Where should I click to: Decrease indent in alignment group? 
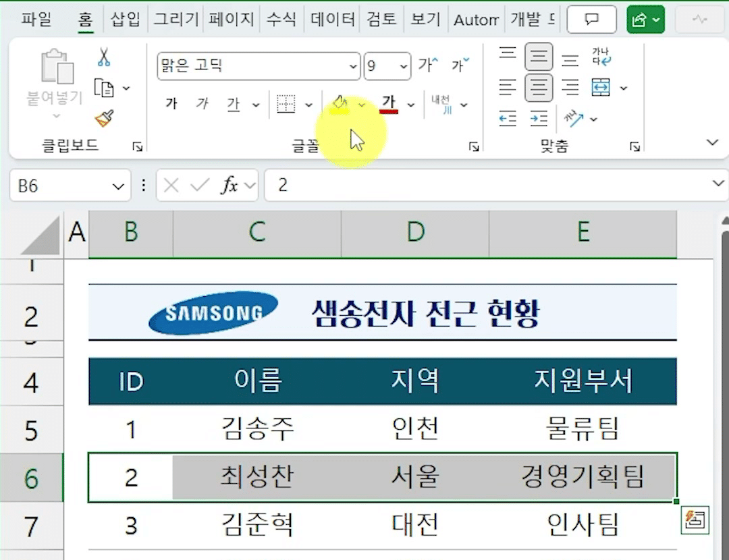(x=507, y=119)
